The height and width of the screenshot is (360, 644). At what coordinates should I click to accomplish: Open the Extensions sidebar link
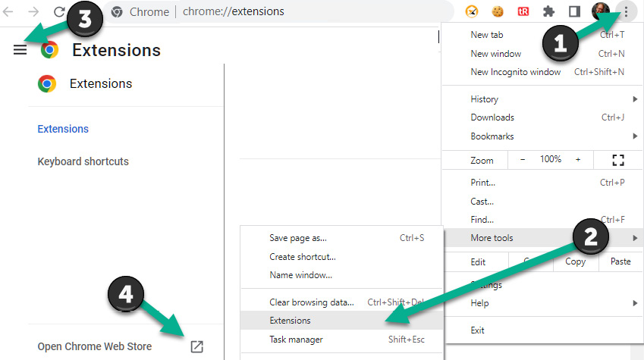63,129
